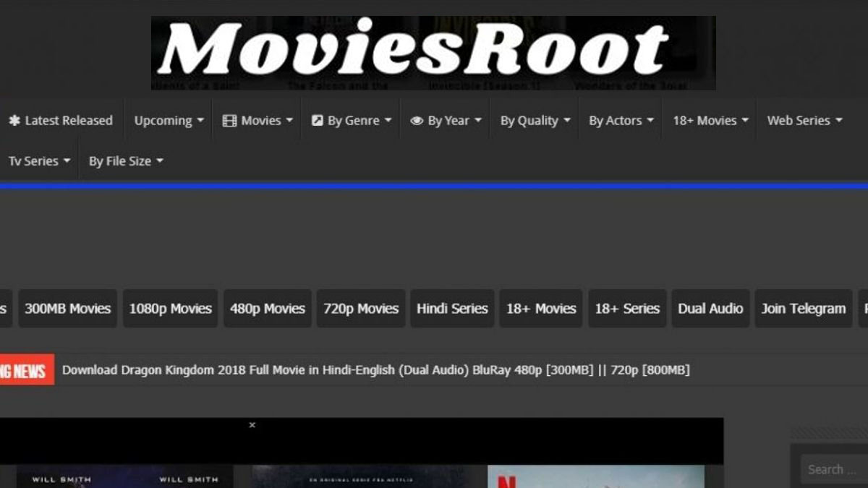Screen dimensions: 868x488
Task: Click the MoviesRoot logo banner
Action: pyautogui.click(x=433, y=53)
